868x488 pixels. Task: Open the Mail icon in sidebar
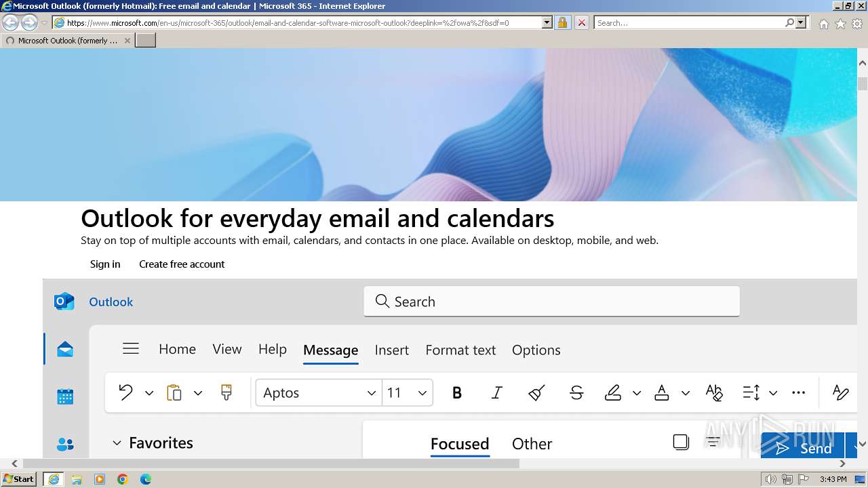click(x=65, y=350)
